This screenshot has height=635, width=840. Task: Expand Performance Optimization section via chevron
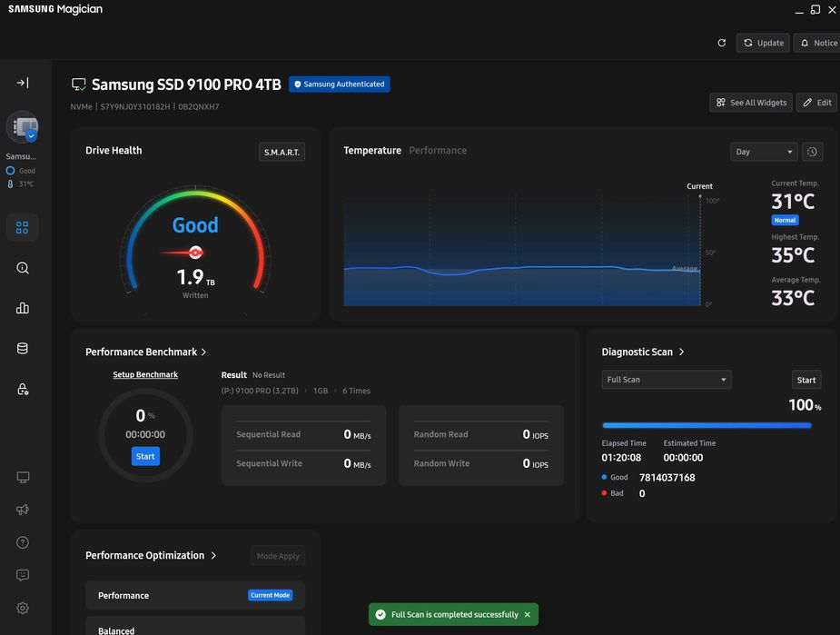click(213, 556)
